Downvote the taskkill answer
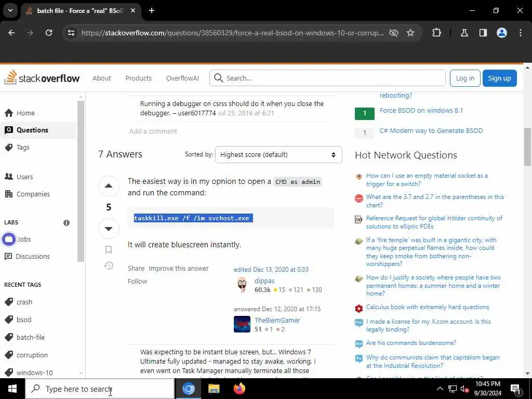 pos(109,229)
